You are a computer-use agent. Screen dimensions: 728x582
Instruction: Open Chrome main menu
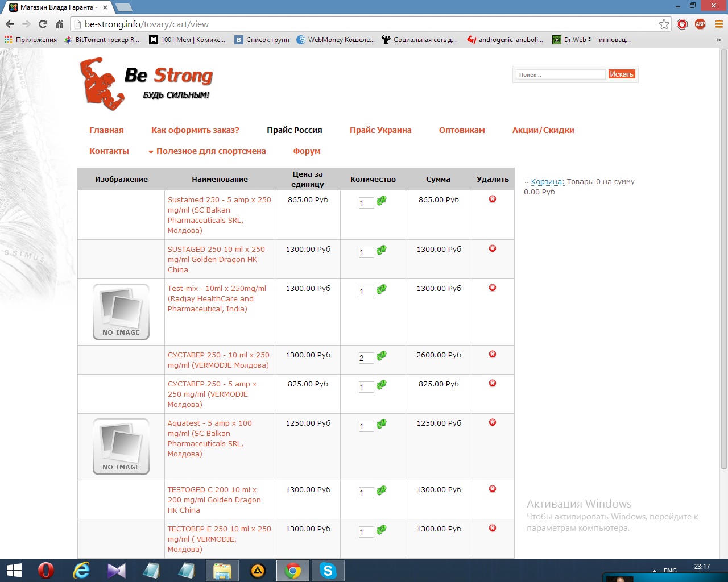[x=718, y=24]
